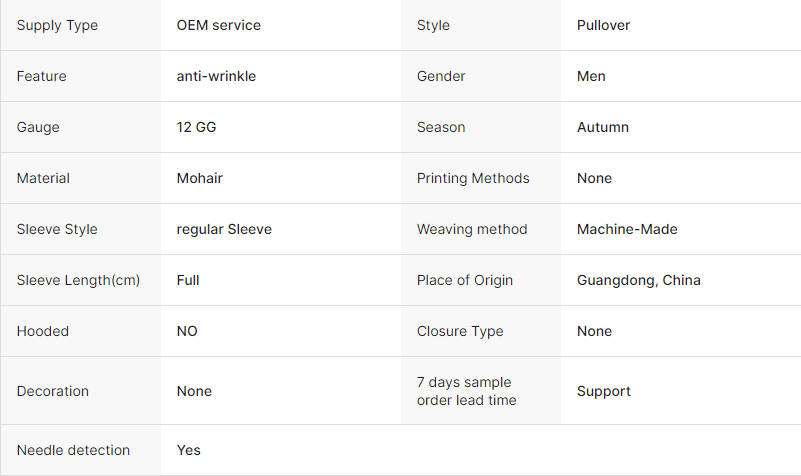This screenshot has height=476, width=801.
Task: Click the Sleeve Length(cm) label
Action: [78, 280]
